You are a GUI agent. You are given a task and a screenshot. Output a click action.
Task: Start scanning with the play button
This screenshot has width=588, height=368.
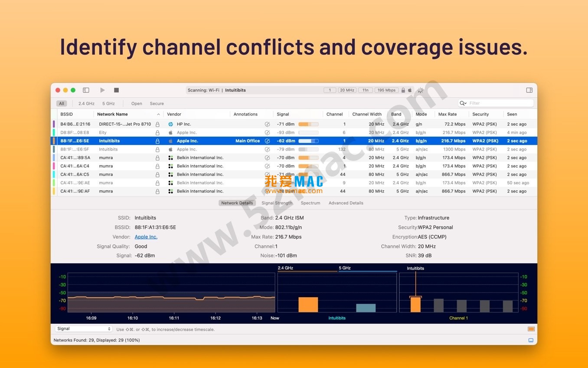(x=102, y=90)
